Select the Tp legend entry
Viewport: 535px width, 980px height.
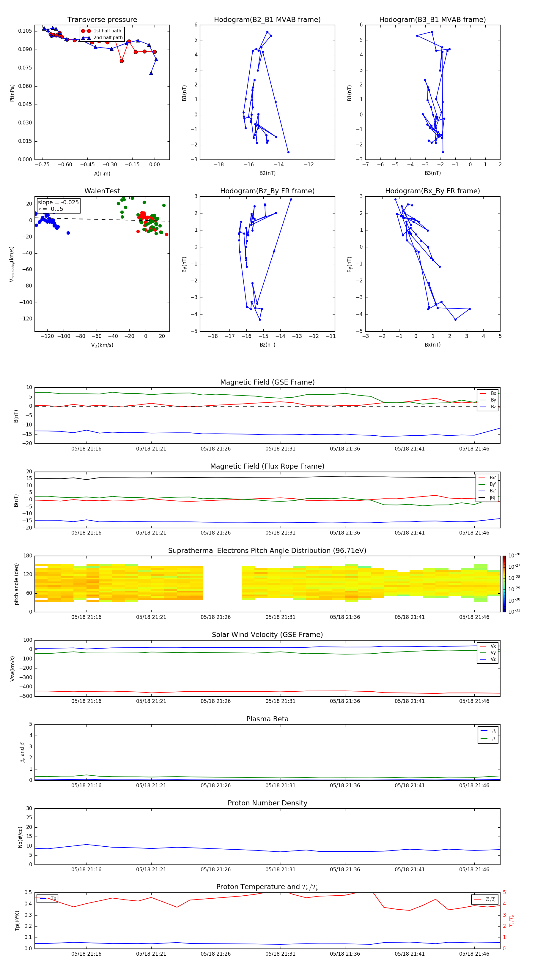[48, 899]
